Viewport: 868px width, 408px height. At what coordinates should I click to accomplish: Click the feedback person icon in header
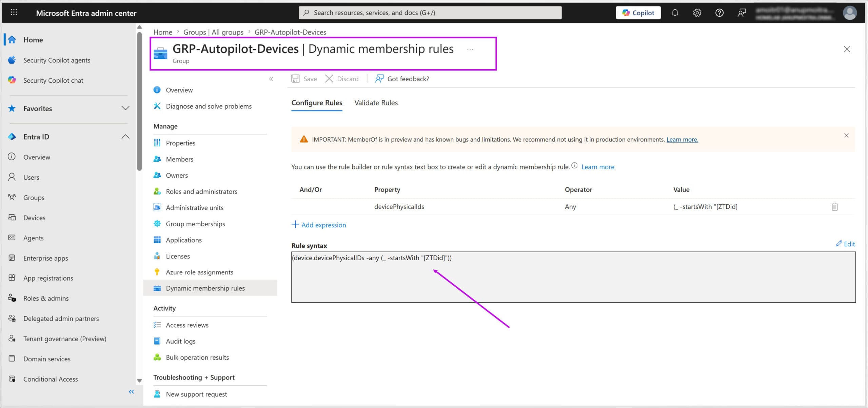(x=742, y=13)
